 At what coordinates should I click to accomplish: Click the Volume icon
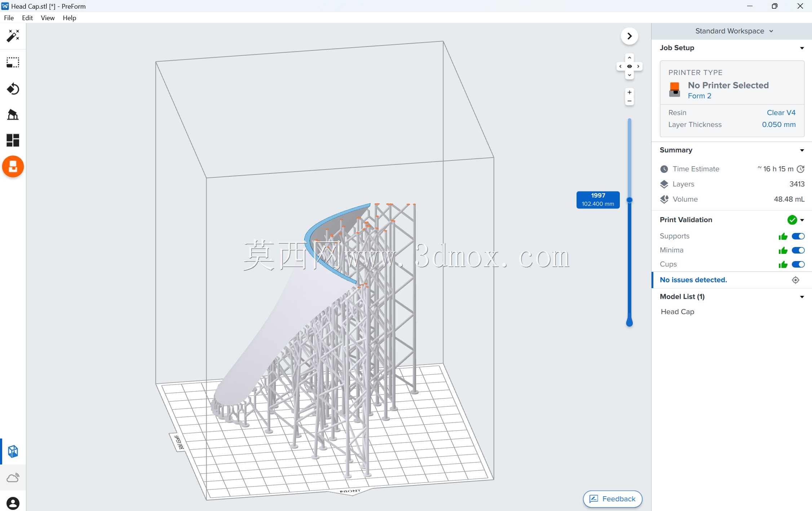pyautogui.click(x=664, y=199)
